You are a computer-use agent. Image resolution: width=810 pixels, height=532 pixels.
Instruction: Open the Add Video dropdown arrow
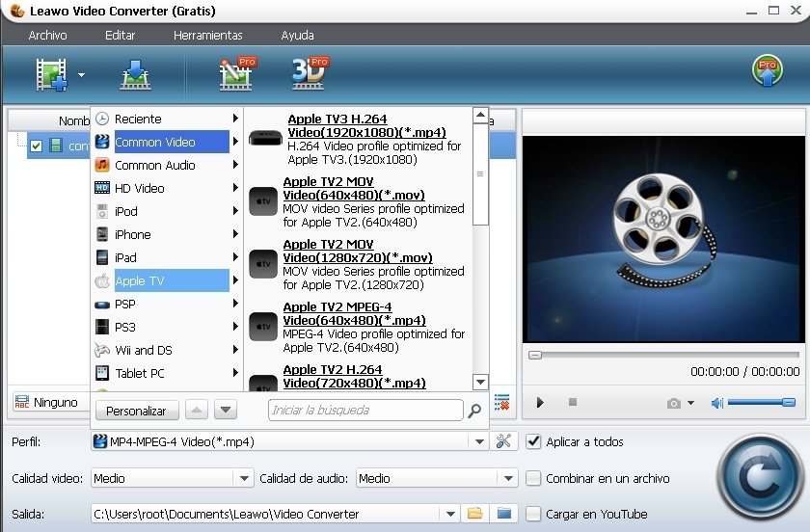pyautogui.click(x=81, y=75)
